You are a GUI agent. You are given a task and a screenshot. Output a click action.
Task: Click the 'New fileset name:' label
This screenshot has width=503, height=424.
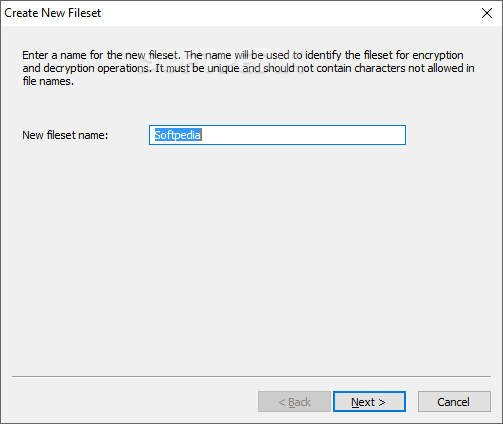(65, 135)
